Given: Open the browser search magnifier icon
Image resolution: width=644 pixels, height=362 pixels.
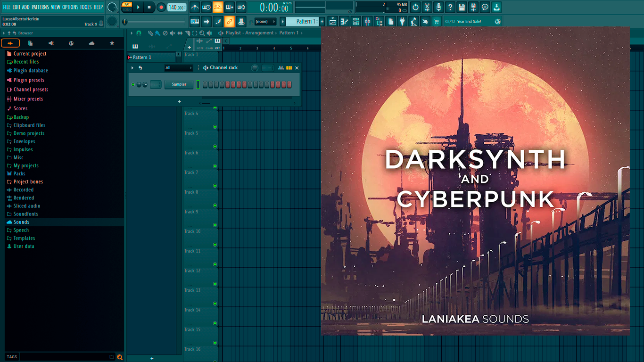Looking at the screenshot, I should pos(120,357).
